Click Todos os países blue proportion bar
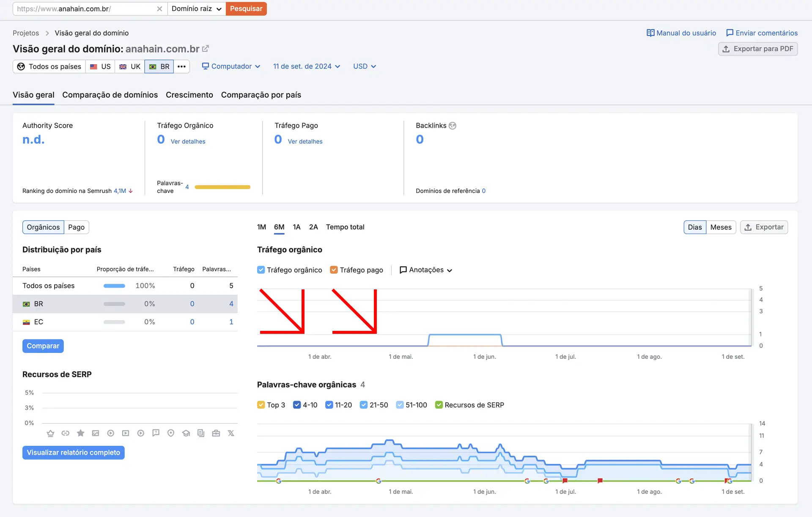Screen dimensions: 812x517 [114, 286]
